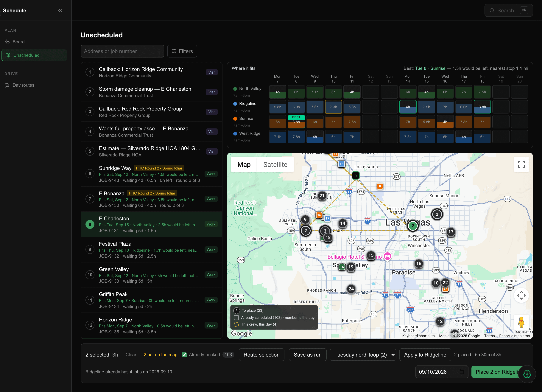This screenshot has width=542, height=392.
Task: Click the blue square marker 18 on the map
Action: [x=341, y=164]
